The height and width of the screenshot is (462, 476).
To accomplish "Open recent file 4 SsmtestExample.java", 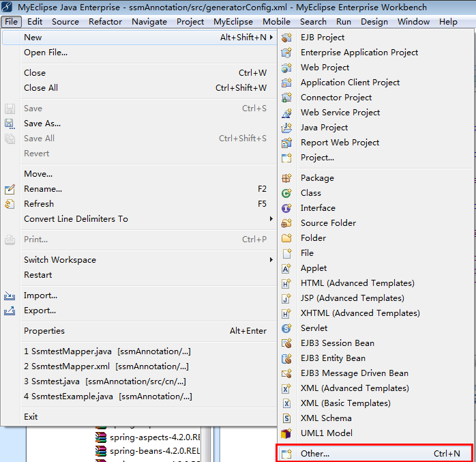I will pos(139,396).
